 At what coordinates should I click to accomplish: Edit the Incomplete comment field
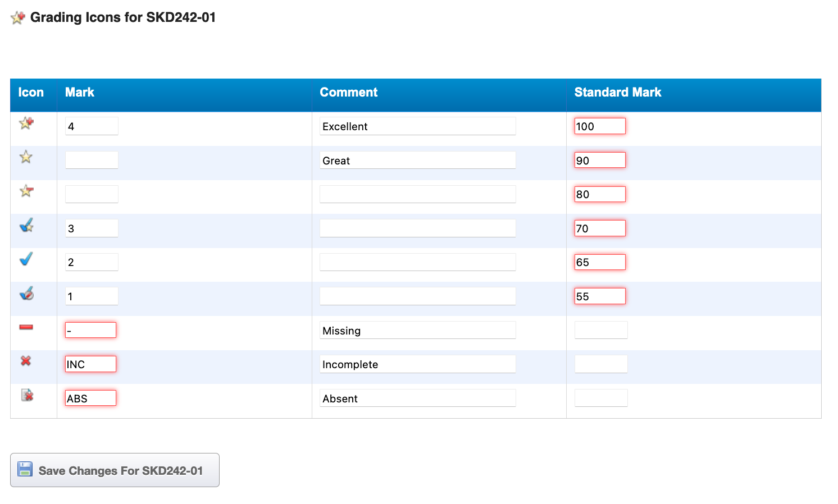tap(418, 364)
